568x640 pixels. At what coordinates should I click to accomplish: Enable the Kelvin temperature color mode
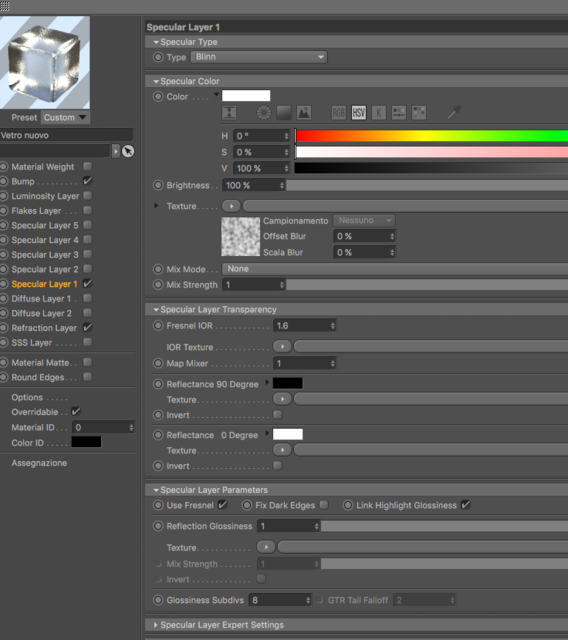tap(379, 113)
